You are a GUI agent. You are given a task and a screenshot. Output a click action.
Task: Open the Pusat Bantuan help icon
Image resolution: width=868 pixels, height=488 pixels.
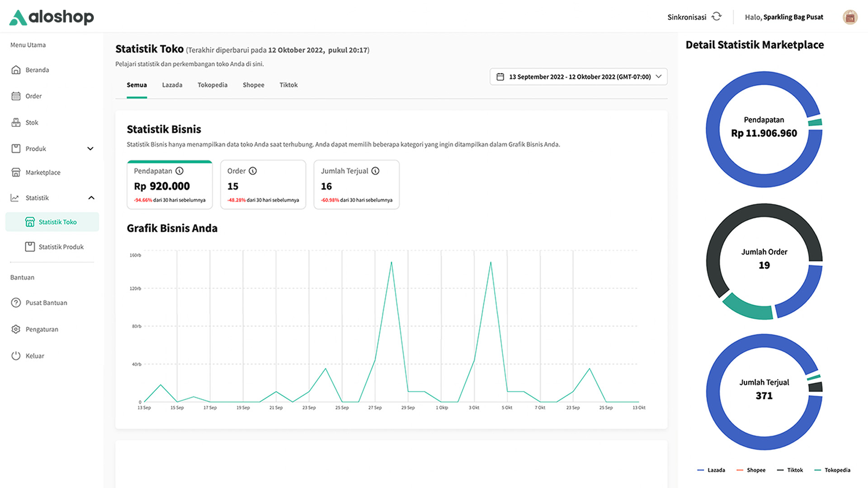16,303
